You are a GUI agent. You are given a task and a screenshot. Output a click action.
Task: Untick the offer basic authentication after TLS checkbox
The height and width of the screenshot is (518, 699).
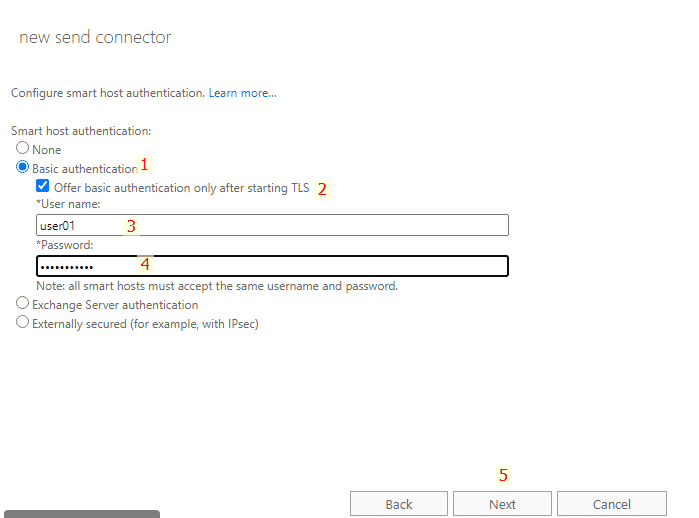point(42,186)
